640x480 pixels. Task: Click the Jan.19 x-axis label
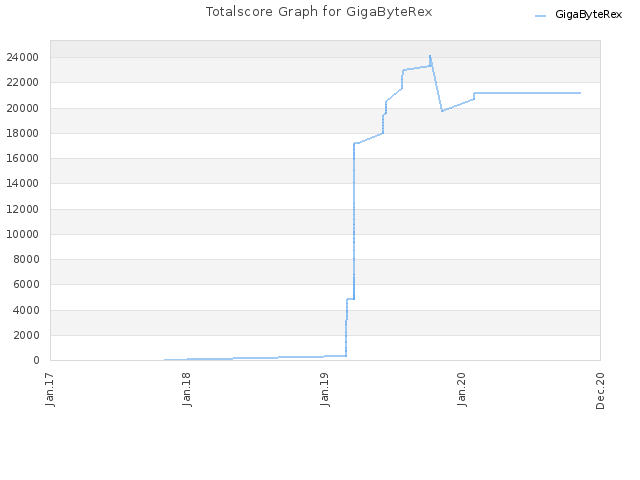(x=325, y=389)
